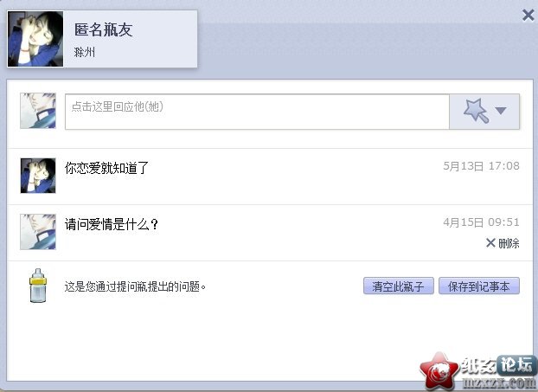Image resolution: width=538 pixels, height=392 pixels.
Task: Click the question bottle icon
Action: pyautogui.click(x=38, y=286)
